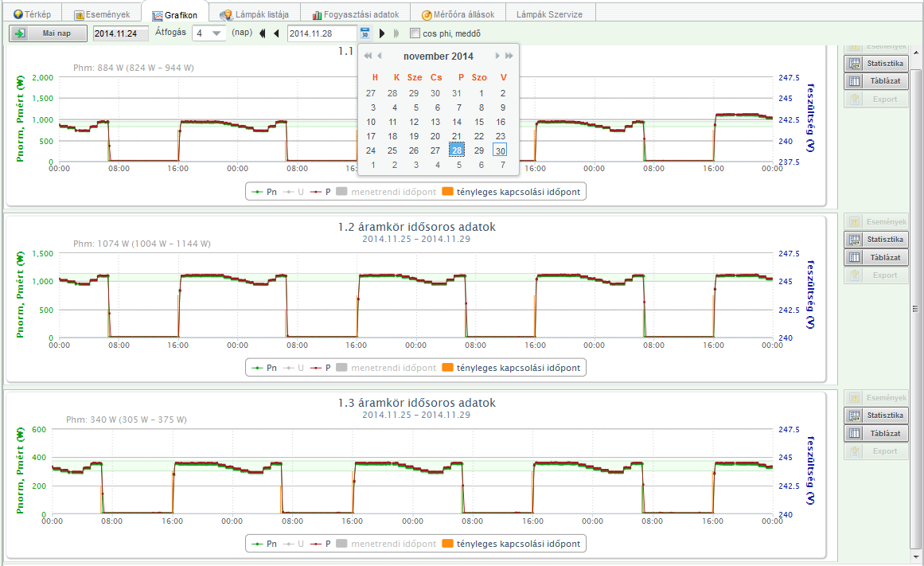Switch to the Események tab
The height and width of the screenshot is (566, 924).
[102, 15]
